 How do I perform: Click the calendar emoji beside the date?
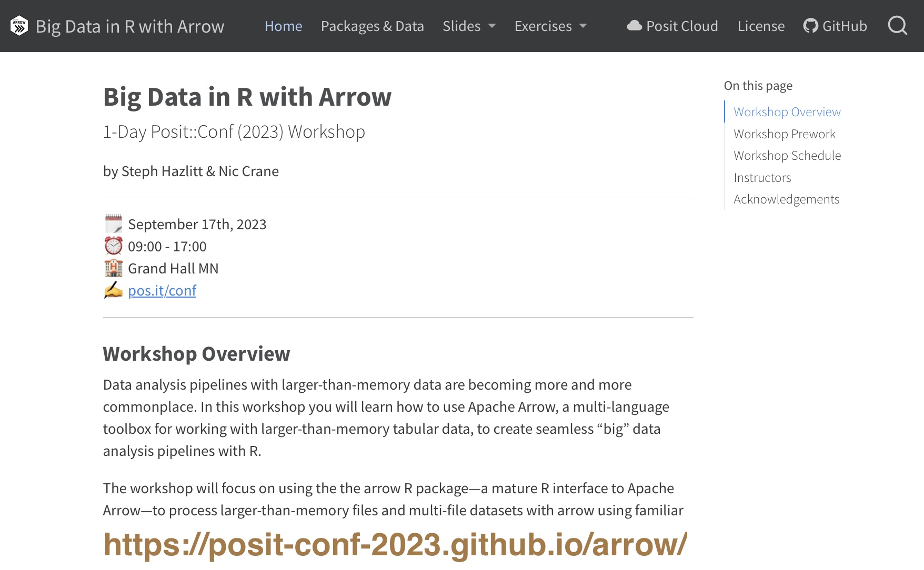113,224
